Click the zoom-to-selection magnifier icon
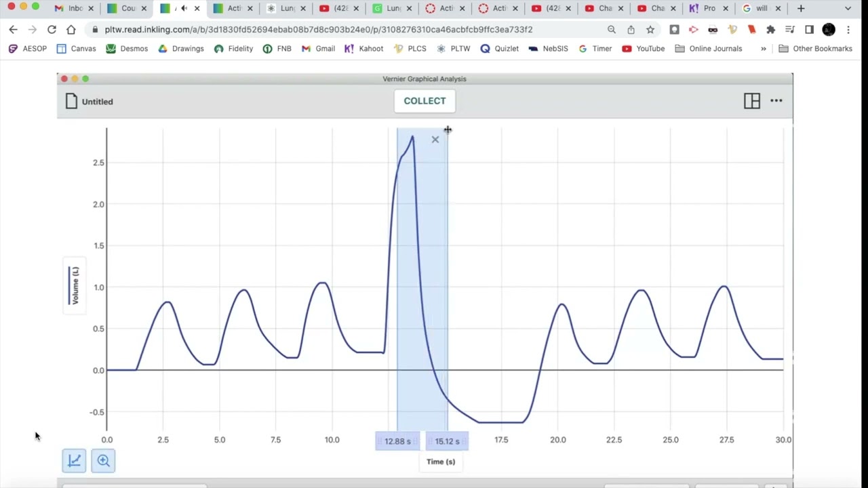This screenshot has height=488, width=868. click(x=103, y=461)
